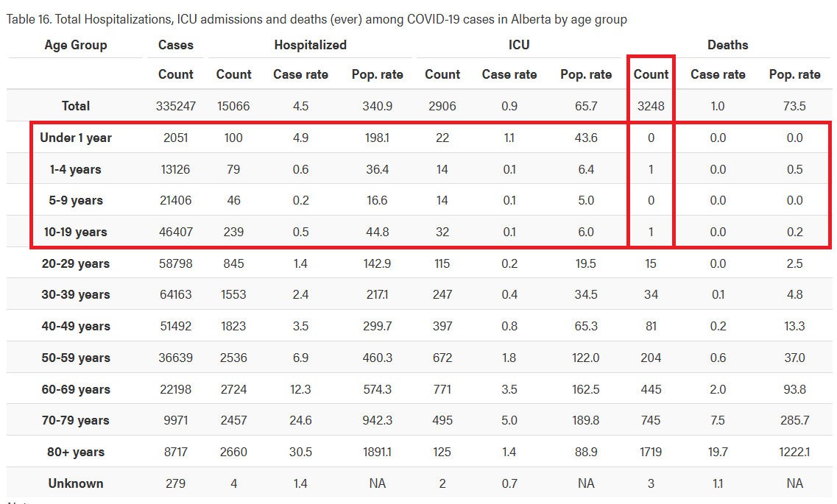Click the Under 1 year row label
The width and height of the screenshot is (837, 504).
pyautogui.click(x=76, y=138)
